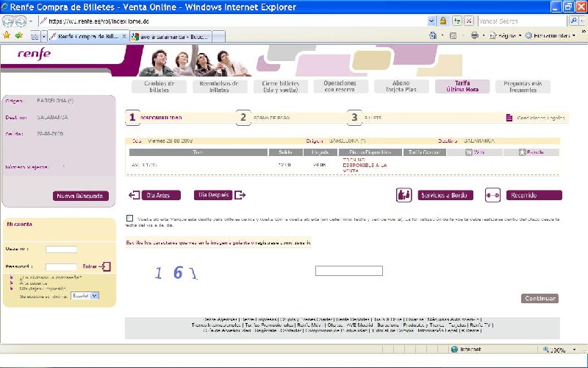Expand the printer options dropdown

[x=484, y=35]
